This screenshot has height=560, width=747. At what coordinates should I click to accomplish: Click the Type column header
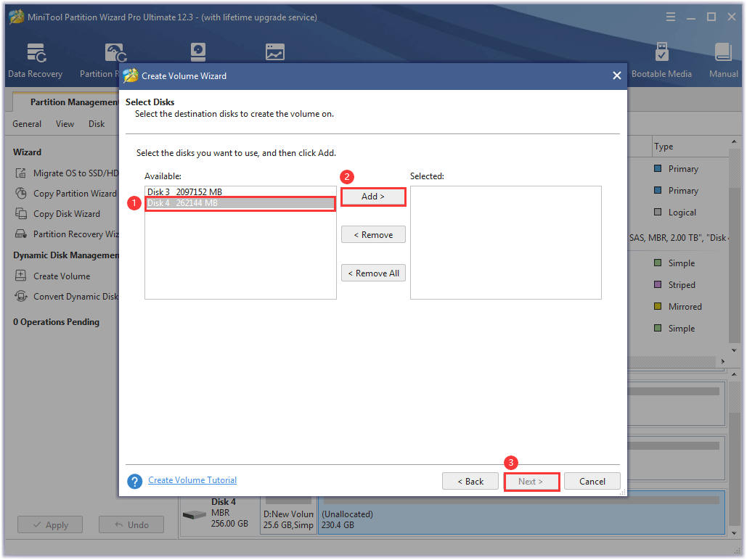(691, 147)
